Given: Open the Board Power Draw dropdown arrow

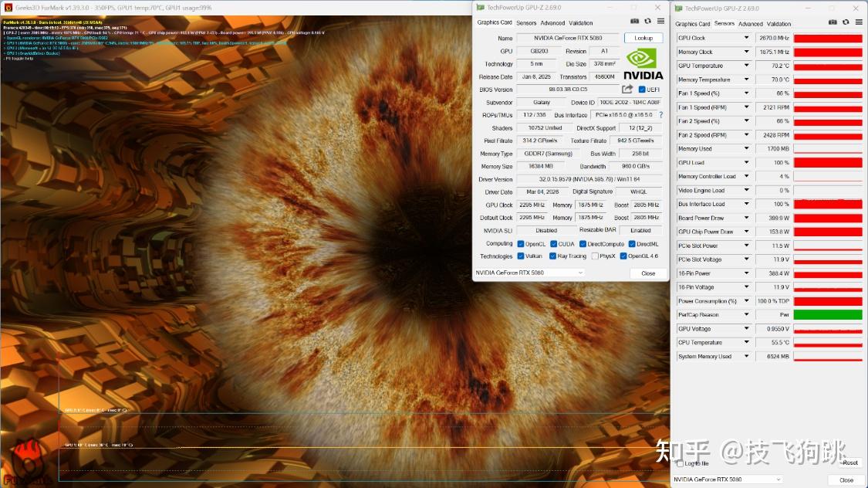Looking at the screenshot, I should tap(746, 218).
